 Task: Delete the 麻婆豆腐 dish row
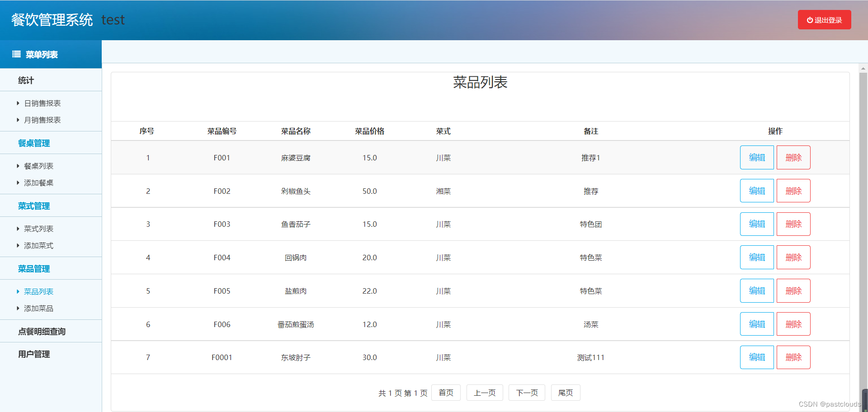click(x=793, y=158)
